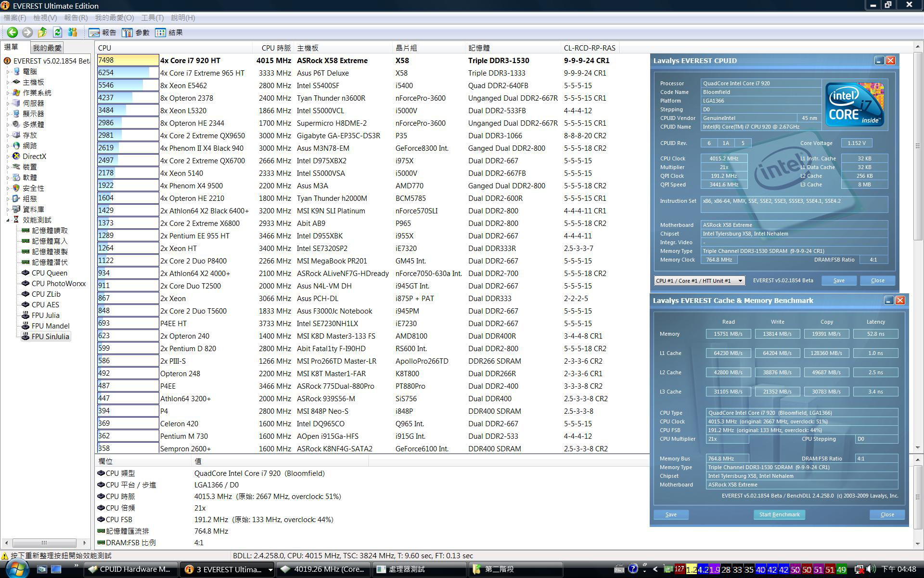
Task: Collapse the 效能測試 benchmark tree node
Action: click(x=8, y=220)
